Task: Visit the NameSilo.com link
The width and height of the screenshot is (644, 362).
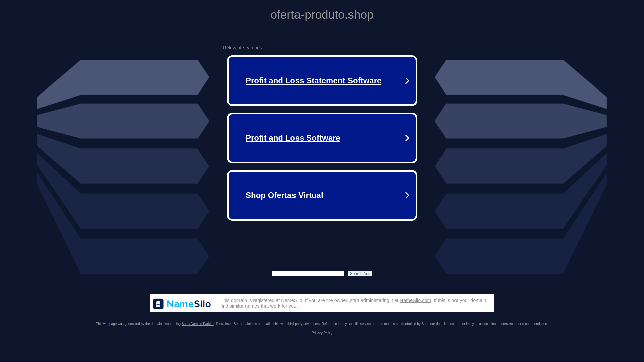Action: (x=415, y=300)
